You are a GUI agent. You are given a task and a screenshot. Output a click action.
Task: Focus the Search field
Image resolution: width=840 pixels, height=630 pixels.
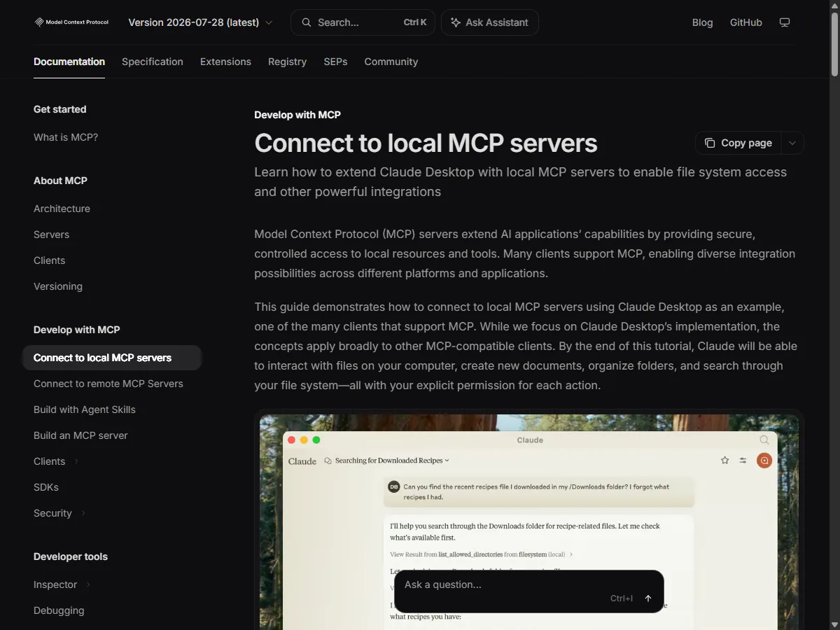coord(363,22)
